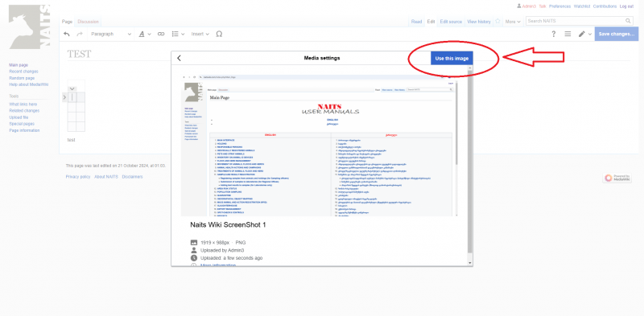Click the image dimensions picture icon
Screen dimensions: 644x316
tap(194, 243)
